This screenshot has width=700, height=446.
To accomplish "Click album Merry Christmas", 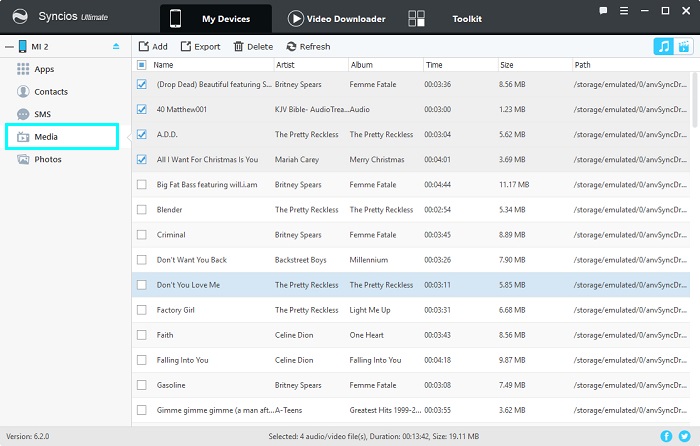I will point(377,159).
